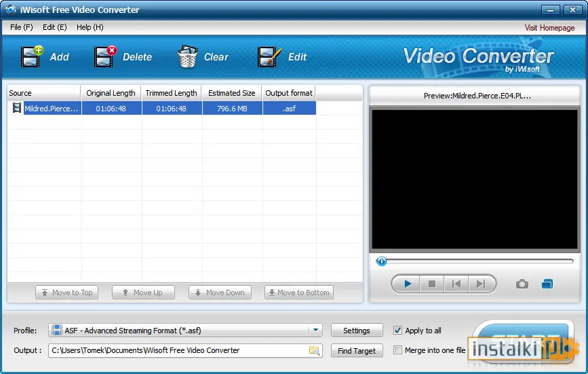Click the 796.6 MB estimated size cell
Viewport: 588px width, 374px height.
(x=232, y=109)
